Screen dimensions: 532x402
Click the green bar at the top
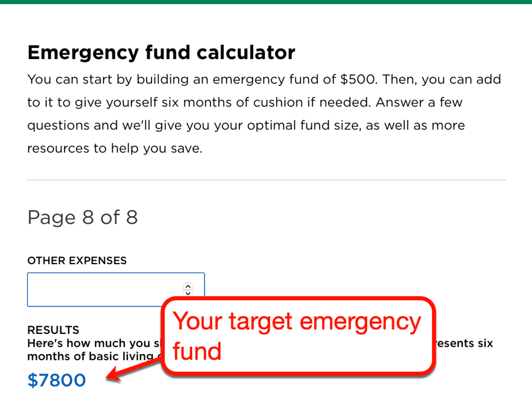click(x=266, y=3)
